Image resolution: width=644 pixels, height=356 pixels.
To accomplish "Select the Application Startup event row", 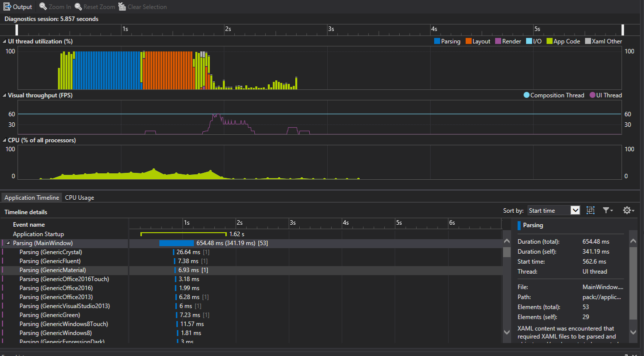I will (x=38, y=234).
